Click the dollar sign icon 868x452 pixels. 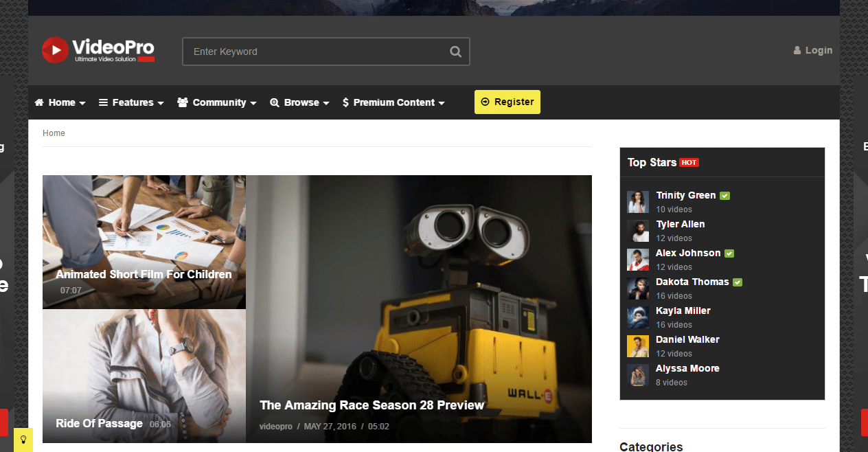[x=345, y=102]
